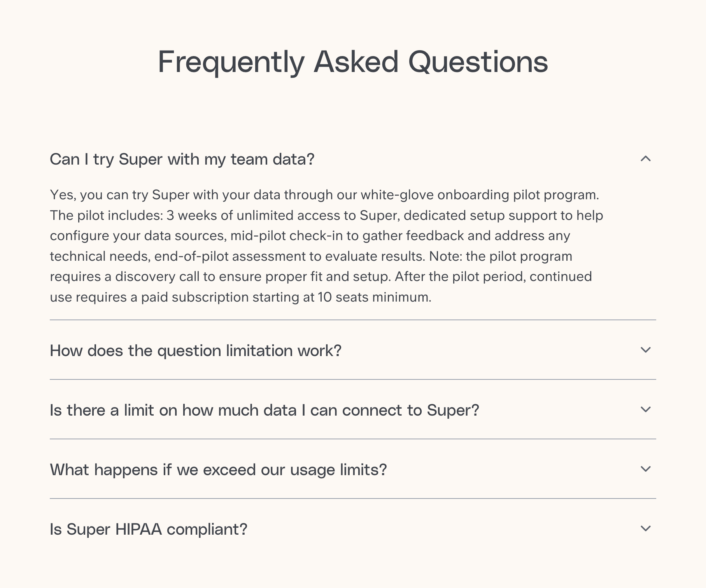Click the "mid-pilot check-in" phrase
This screenshot has width=706, height=588.
pyautogui.click(x=294, y=236)
